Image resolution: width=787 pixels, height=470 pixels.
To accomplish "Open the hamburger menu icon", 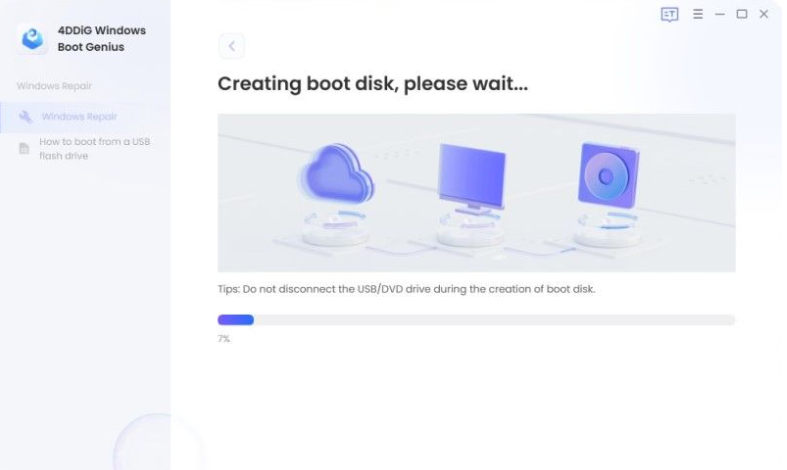I will [x=698, y=14].
